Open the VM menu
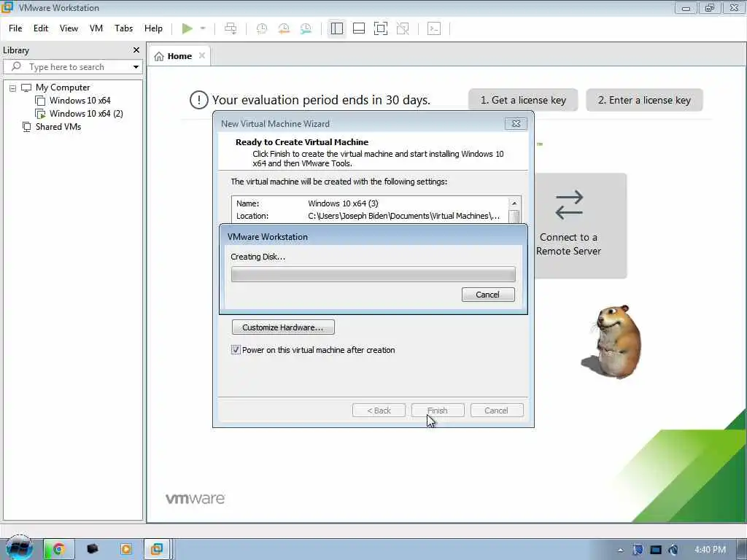This screenshot has height=560, width=747. [96, 28]
